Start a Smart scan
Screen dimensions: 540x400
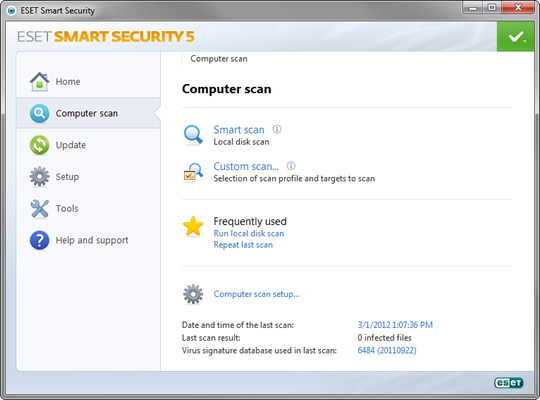click(x=239, y=130)
